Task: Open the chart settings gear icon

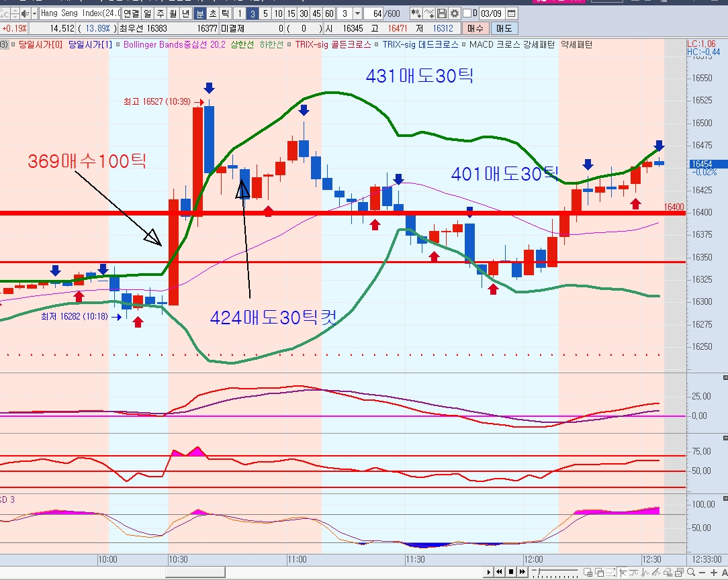Action: [x=455, y=13]
